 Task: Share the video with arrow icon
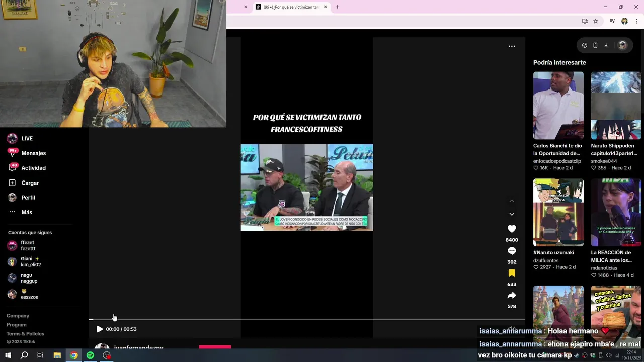[512, 295]
